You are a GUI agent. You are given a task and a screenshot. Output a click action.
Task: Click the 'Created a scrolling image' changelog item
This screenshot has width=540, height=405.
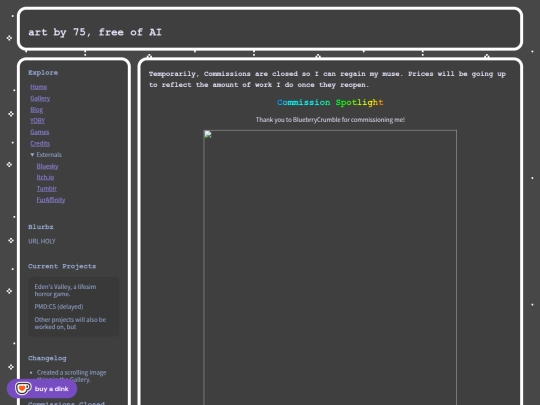[72, 376]
